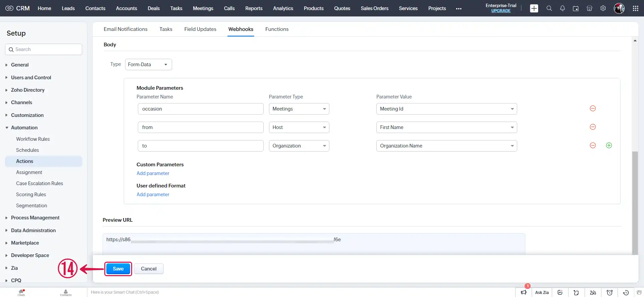Screen dimensions: 644x297
Task: Open Scoring Rules in sidebar
Action: (31, 195)
